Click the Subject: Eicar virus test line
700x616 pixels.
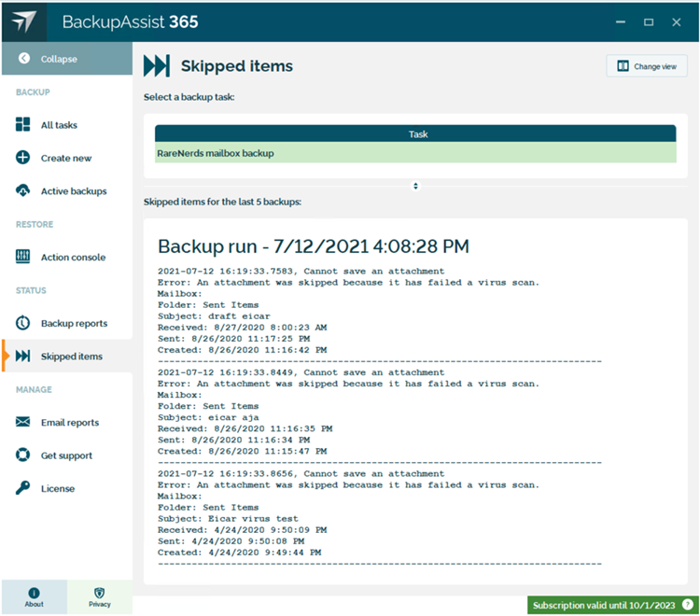pos(228,519)
